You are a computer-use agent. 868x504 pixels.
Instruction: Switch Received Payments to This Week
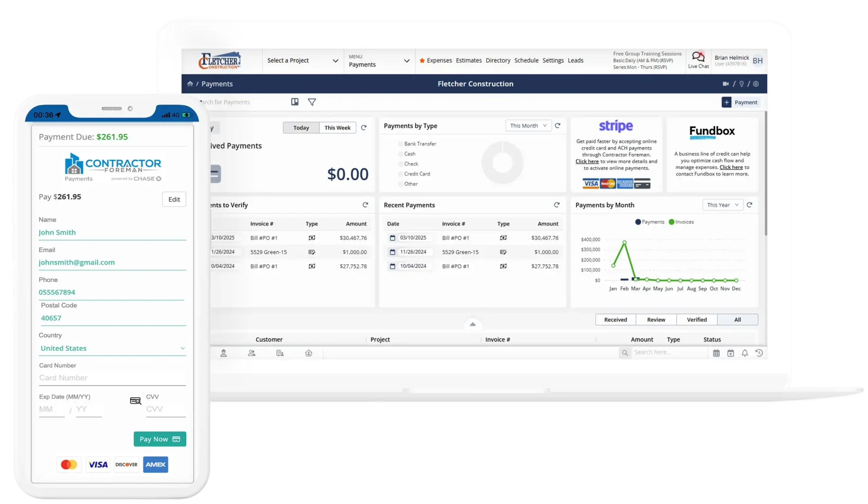coord(338,128)
